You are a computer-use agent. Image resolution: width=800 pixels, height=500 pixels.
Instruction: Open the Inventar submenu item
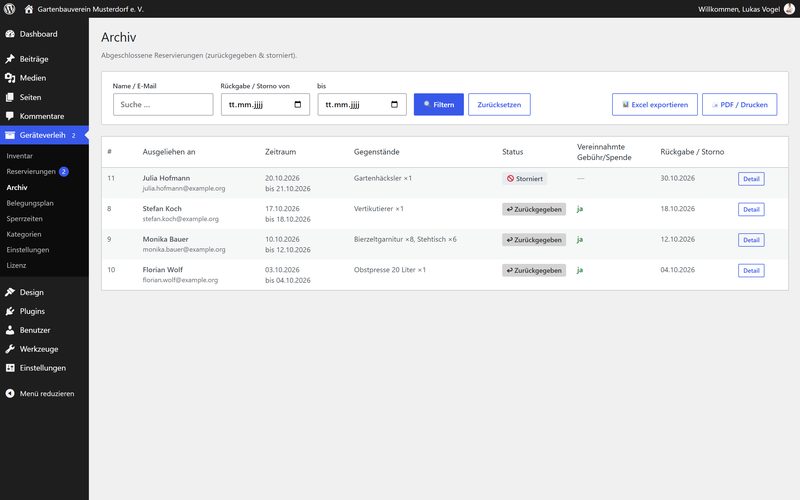coord(19,156)
